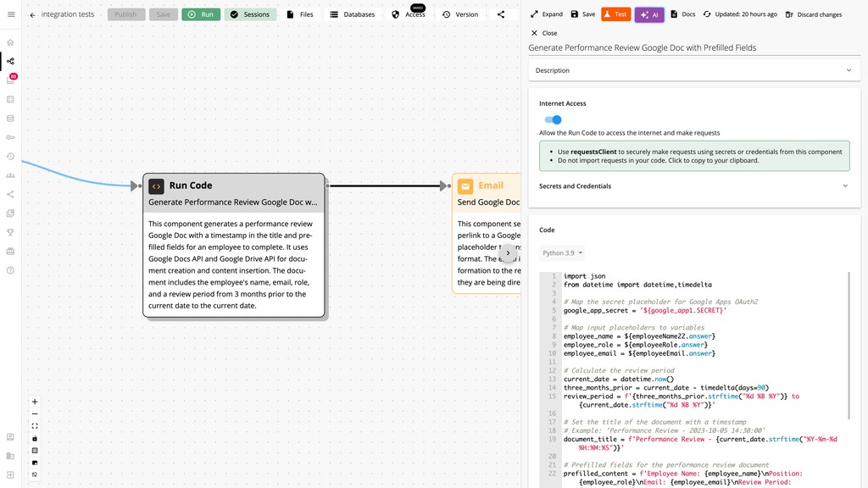The height and width of the screenshot is (488, 868).
Task: Open the Python 3.9 language dropdown
Action: click(561, 252)
